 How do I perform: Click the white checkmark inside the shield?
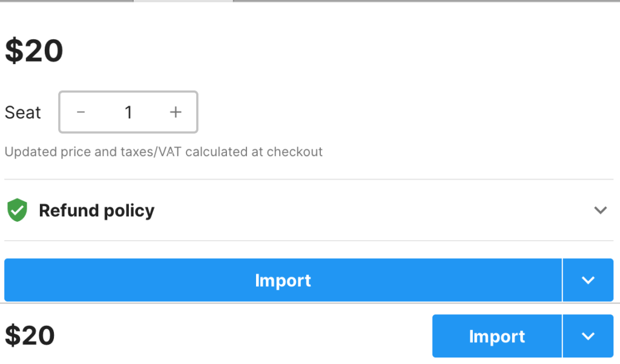point(17,210)
